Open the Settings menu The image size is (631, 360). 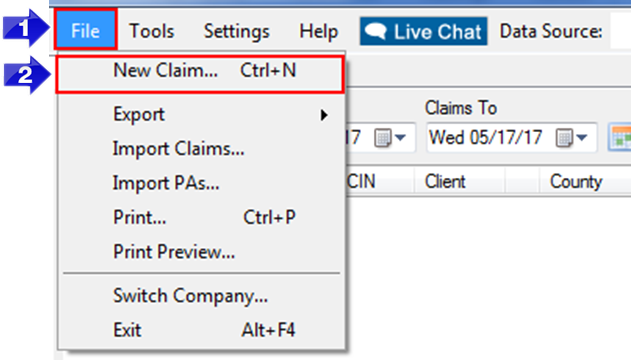coord(237,31)
